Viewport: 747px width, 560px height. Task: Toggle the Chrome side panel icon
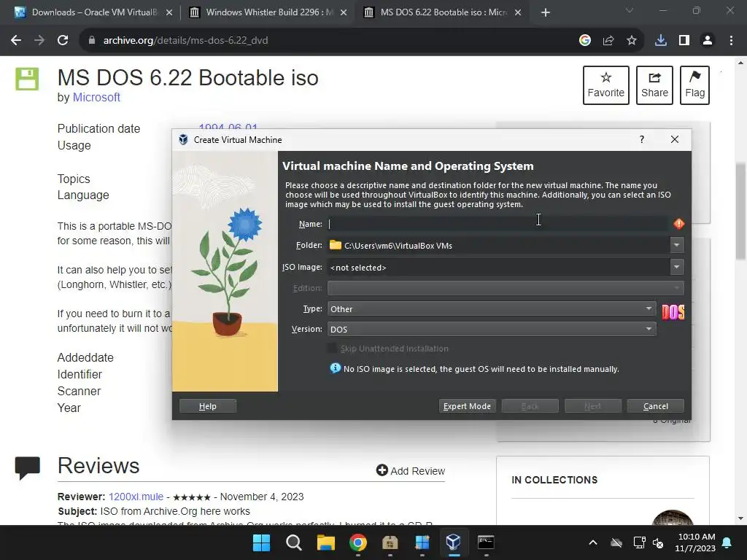coord(684,41)
